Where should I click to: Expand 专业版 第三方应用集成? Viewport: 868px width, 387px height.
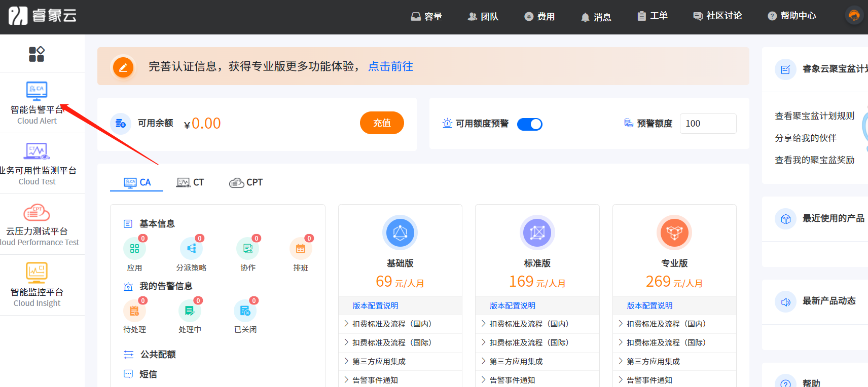[674, 362]
